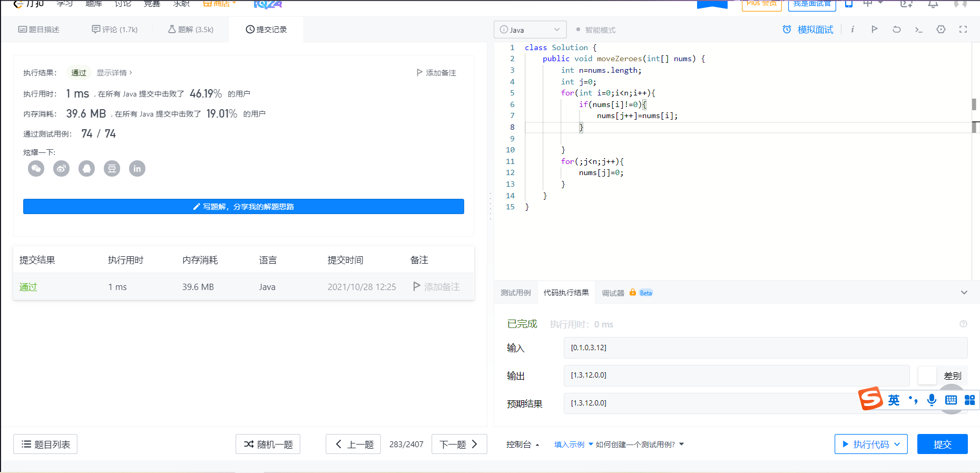Click the 输入 field showing [0,1,0,3,12]
980x473 pixels.
[765, 347]
